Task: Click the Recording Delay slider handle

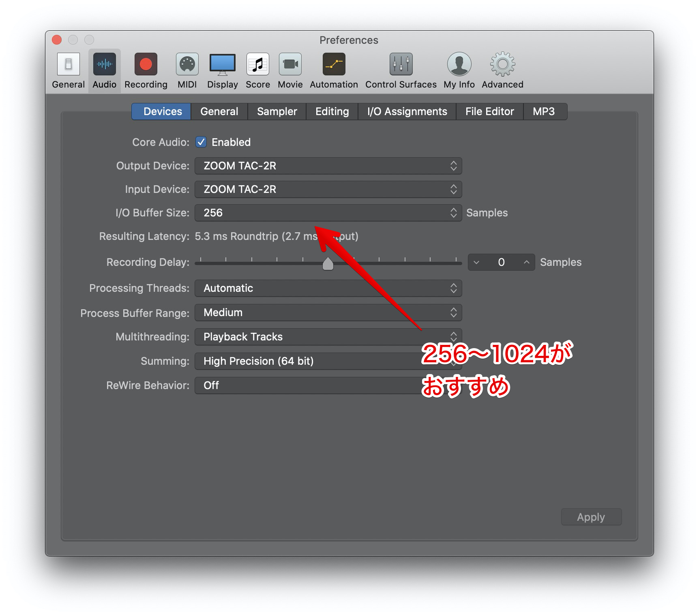Action: (x=328, y=264)
